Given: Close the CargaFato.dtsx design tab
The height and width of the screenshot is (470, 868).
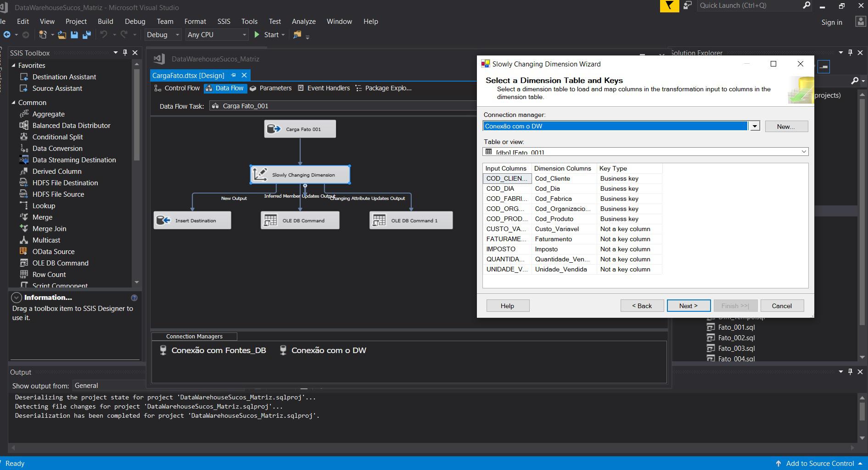Looking at the screenshot, I should (x=244, y=75).
